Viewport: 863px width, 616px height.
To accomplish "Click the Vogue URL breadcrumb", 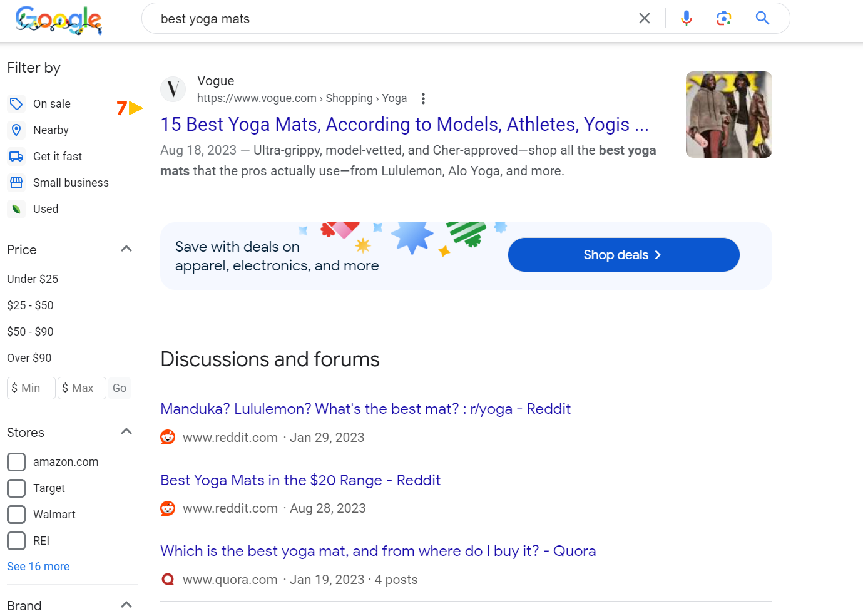I will point(302,98).
